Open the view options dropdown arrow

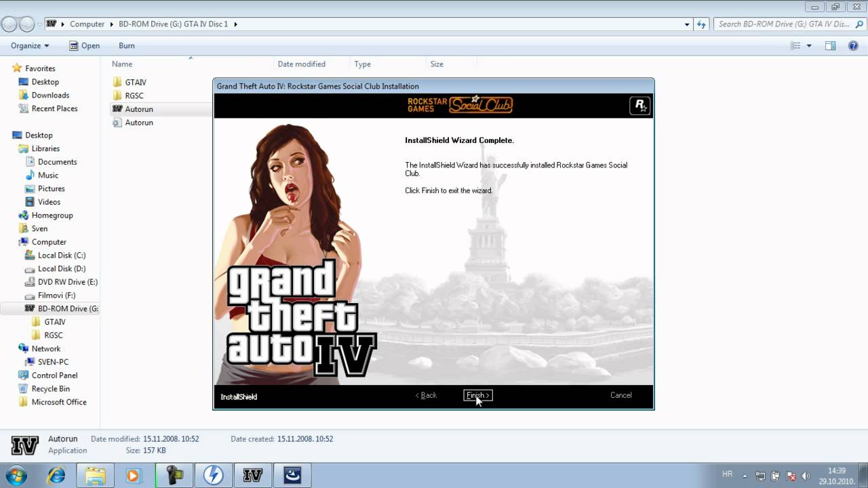pyautogui.click(x=809, y=45)
